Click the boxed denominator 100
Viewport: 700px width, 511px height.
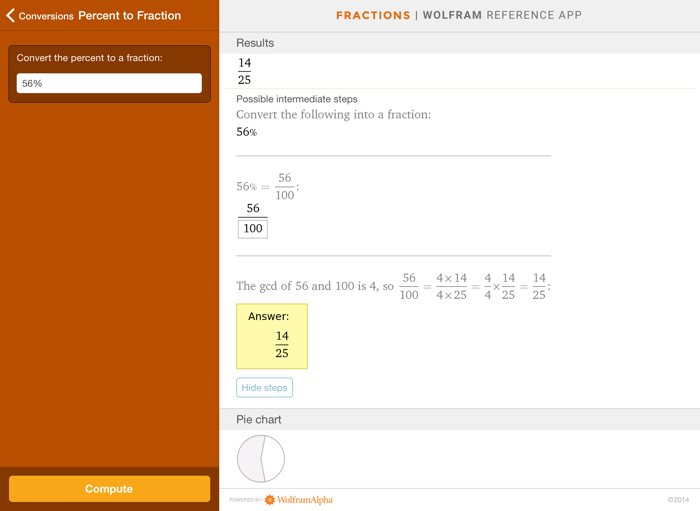[253, 228]
